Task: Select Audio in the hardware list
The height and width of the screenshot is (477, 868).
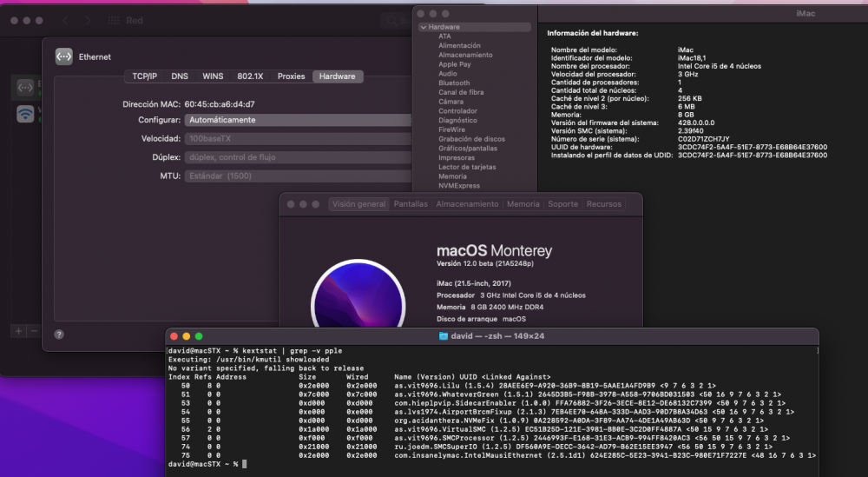Action: [448, 74]
